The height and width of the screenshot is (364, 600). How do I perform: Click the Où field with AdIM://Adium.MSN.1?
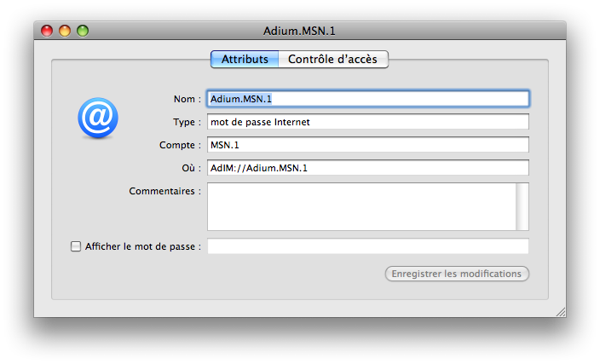tap(368, 168)
